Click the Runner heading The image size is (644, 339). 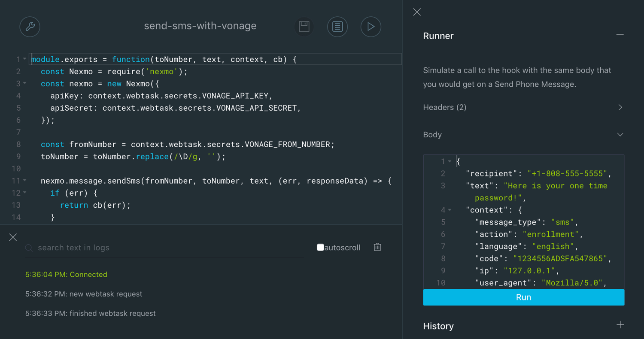[x=438, y=36]
